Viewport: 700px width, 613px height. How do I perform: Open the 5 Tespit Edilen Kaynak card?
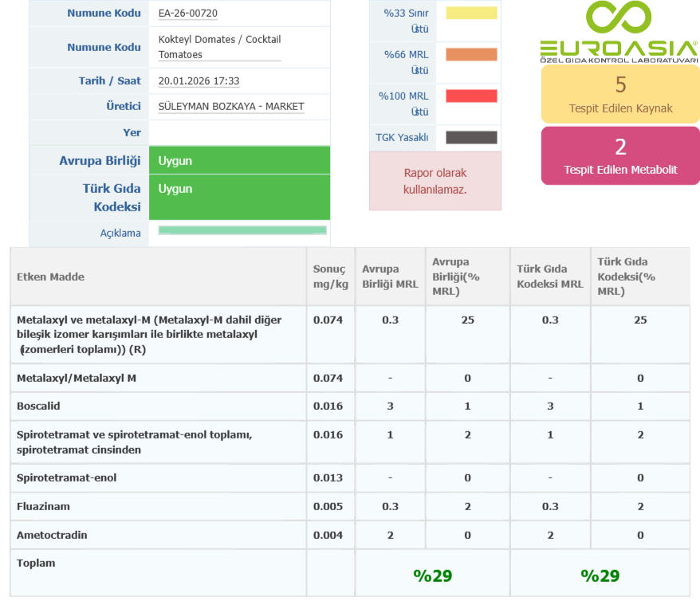click(620, 93)
